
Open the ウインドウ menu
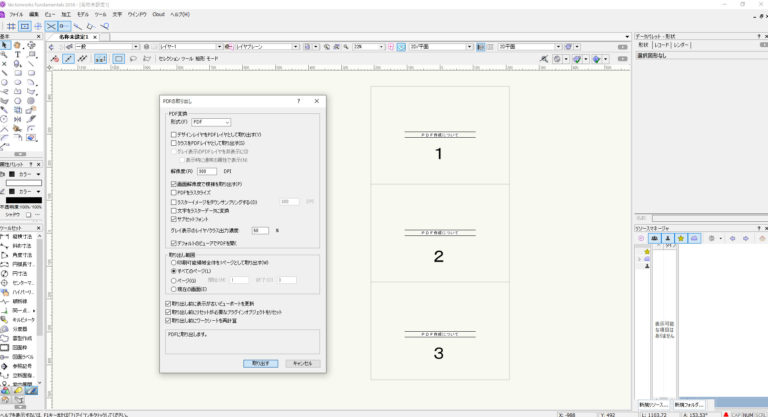tap(137, 14)
